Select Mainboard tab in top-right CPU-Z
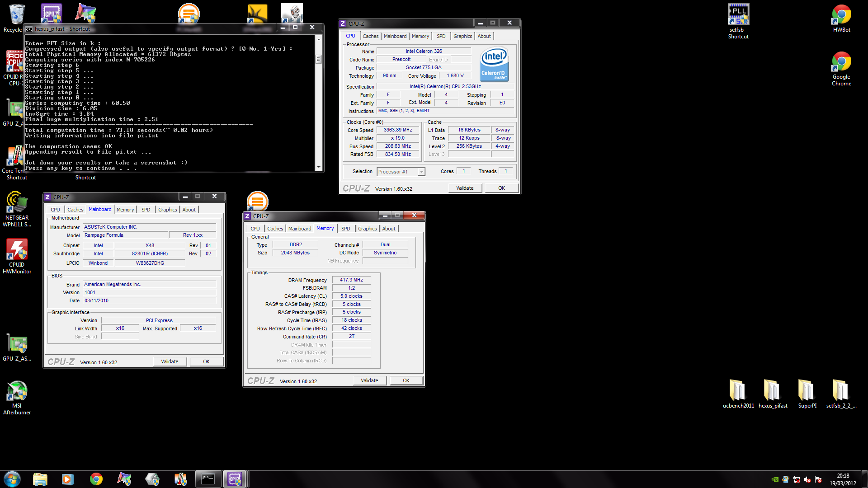 [395, 36]
